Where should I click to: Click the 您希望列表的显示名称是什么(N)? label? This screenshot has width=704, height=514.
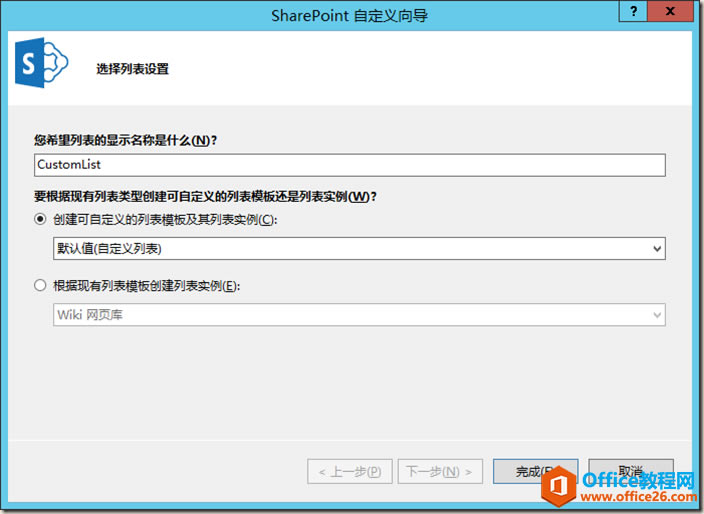point(126,141)
